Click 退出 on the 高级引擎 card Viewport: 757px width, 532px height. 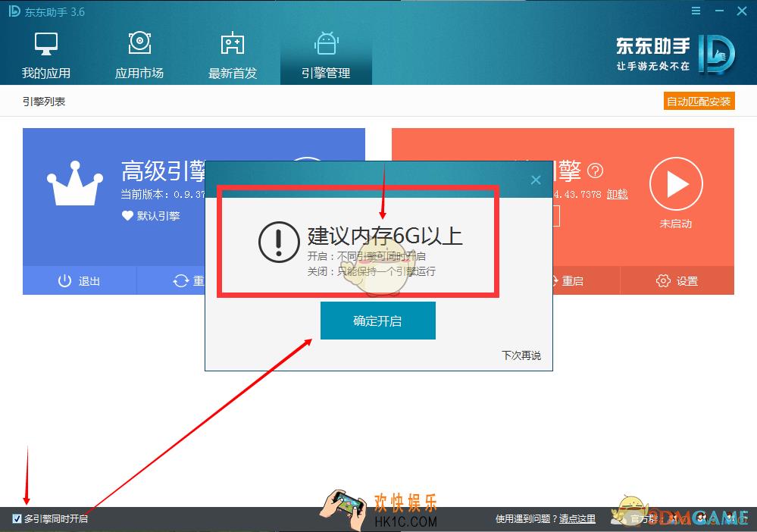pyautogui.click(x=79, y=280)
